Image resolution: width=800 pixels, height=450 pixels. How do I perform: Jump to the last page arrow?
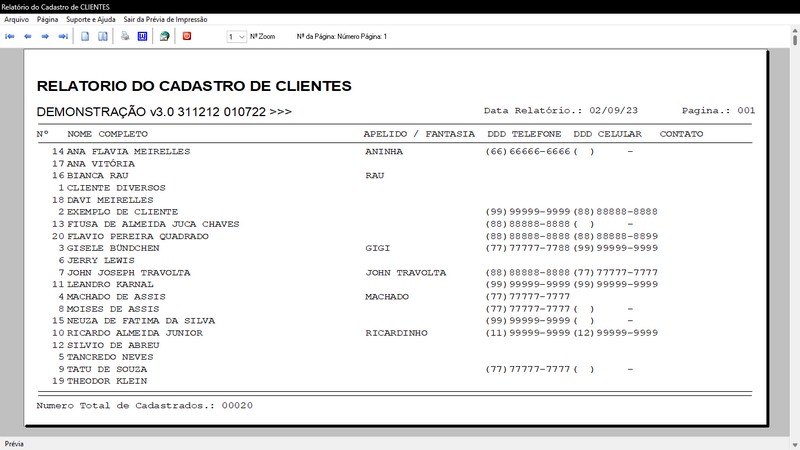click(63, 36)
